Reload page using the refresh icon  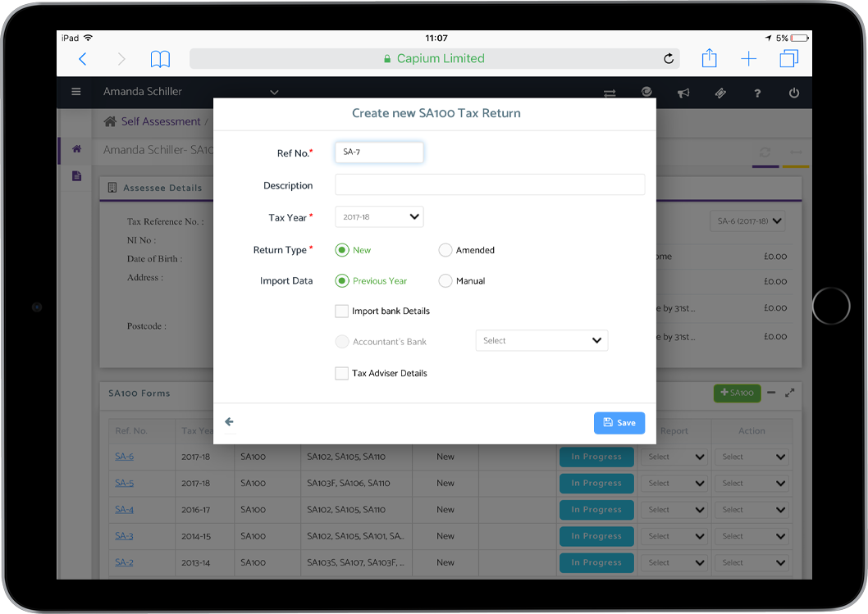pyautogui.click(x=669, y=59)
